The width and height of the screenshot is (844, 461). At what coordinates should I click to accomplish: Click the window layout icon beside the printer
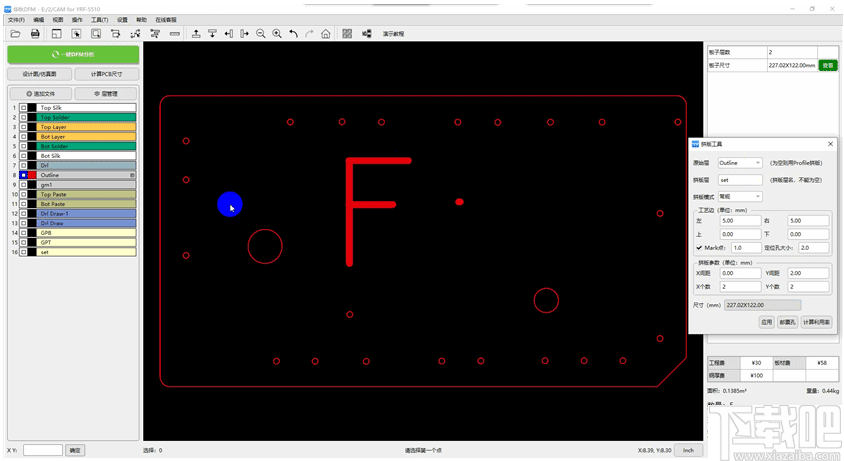[57, 34]
